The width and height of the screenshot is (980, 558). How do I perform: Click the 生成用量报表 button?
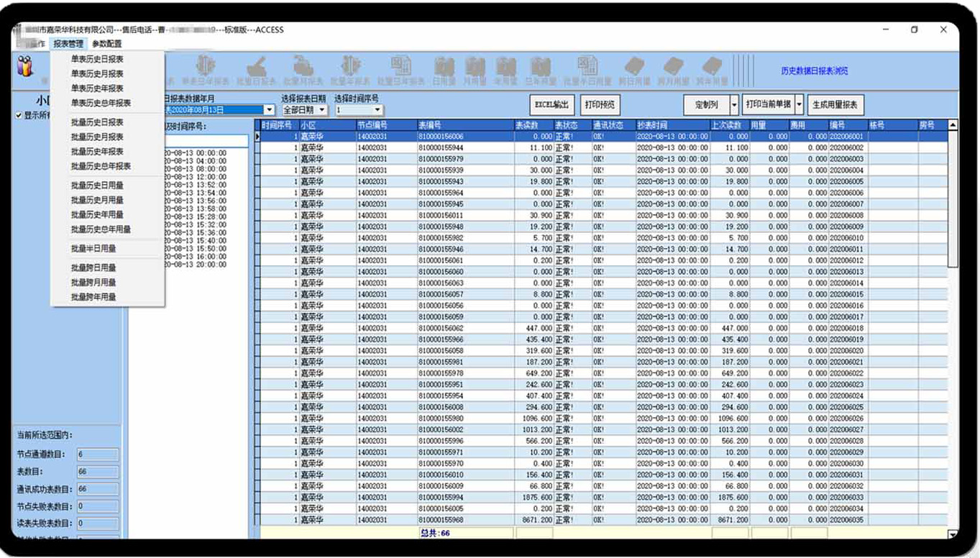[x=835, y=105]
